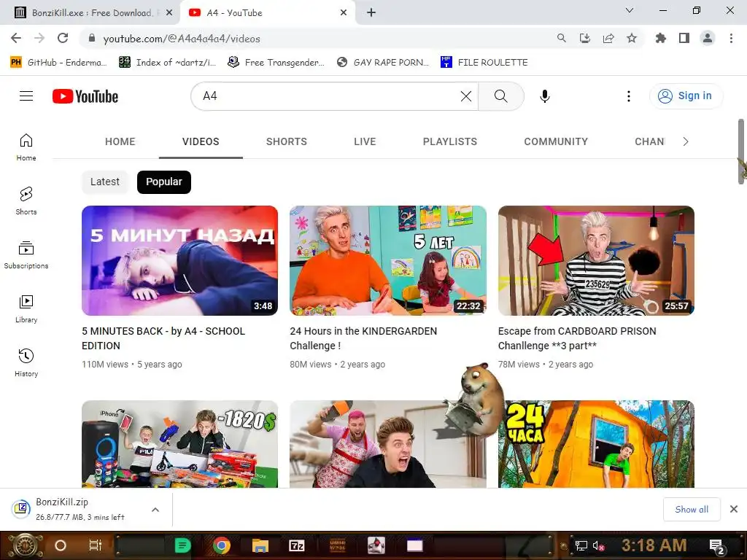Open Shorts in the sidebar
747x560 pixels.
[26, 201]
